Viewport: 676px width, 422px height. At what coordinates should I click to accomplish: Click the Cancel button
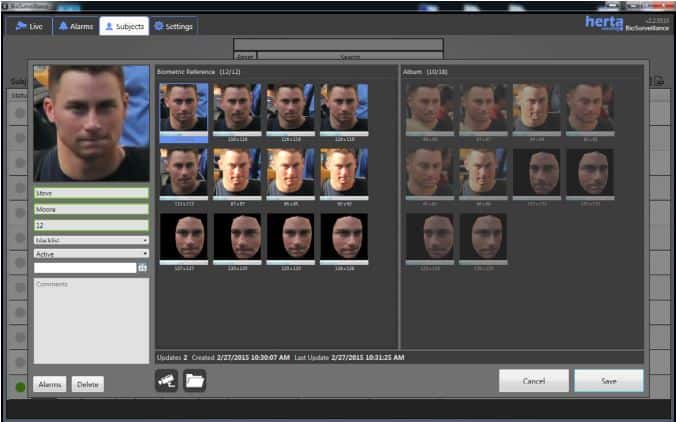[x=533, y=381]
